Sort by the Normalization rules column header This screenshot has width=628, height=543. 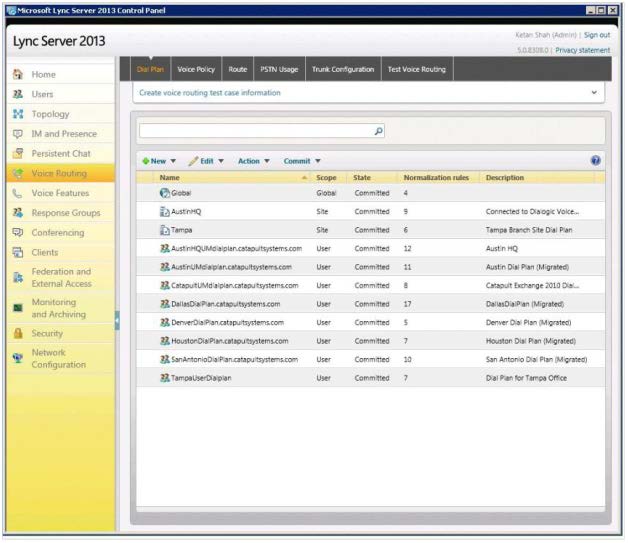[436, 177]
